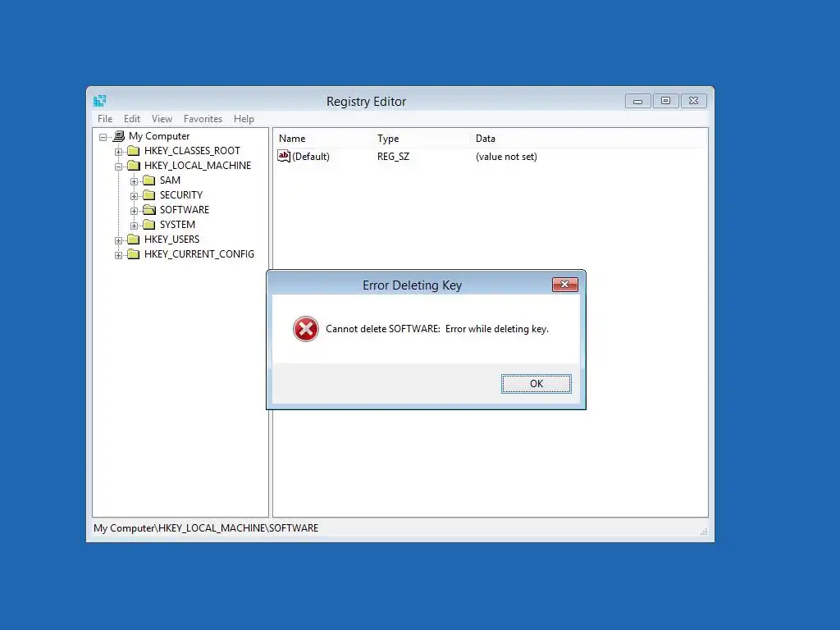Open the File menu
The height and width of the screenshot is (630, 840).
pyautogui.click(x=105, y=119)
